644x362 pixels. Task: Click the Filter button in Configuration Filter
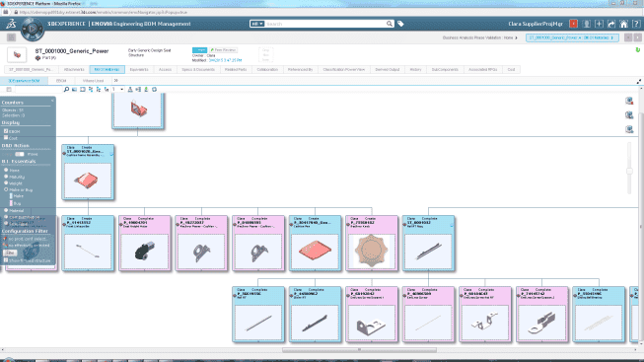coord(10,253)
